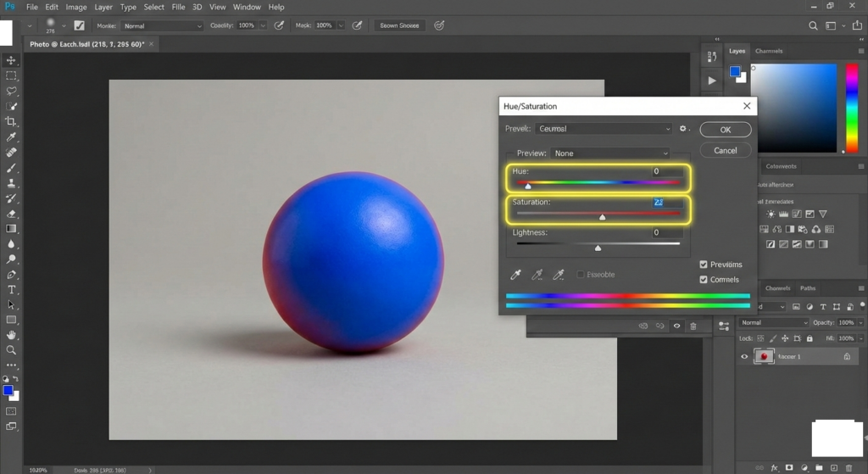Click the Cancel button

725,150
